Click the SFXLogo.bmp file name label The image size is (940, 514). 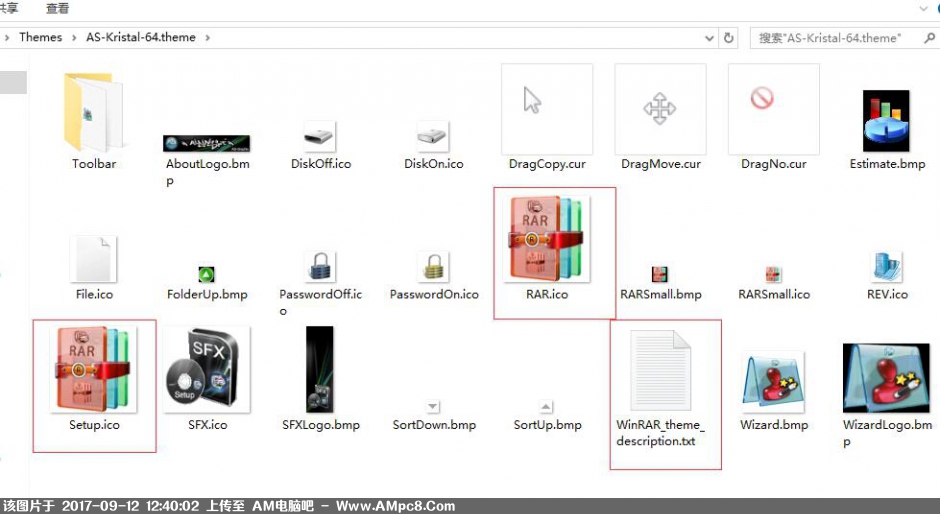[x=321, y=425]
